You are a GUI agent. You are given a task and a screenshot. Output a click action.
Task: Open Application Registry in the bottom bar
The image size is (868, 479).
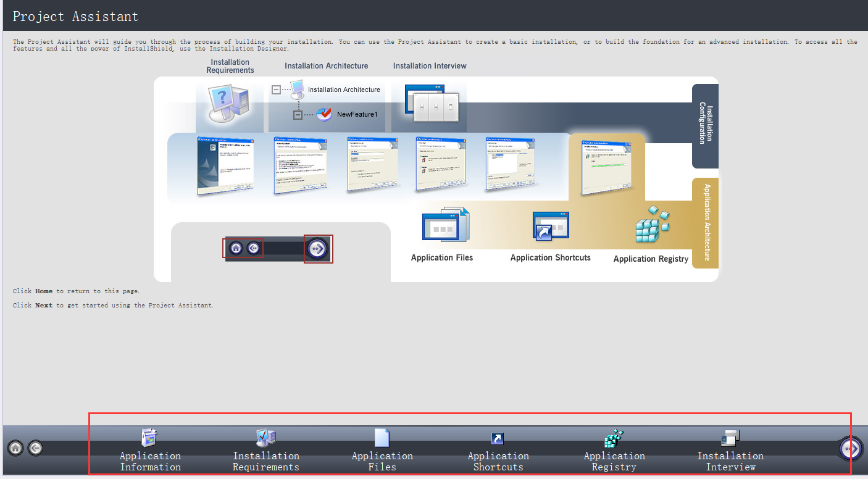(614, 451)
